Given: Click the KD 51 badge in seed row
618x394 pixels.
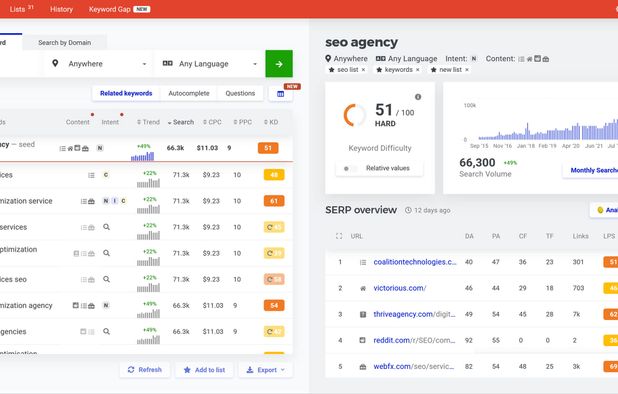Looking at the screenshot, I should click(x=268, y=148).
